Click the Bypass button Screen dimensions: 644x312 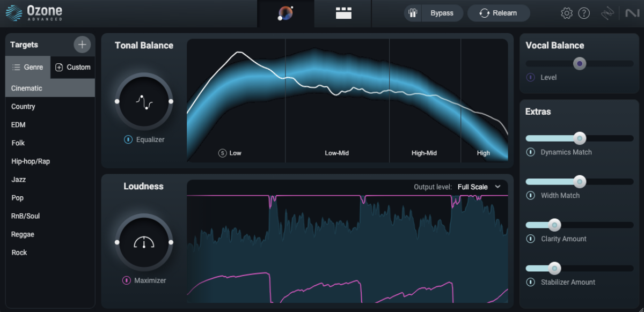coord(434,13)
